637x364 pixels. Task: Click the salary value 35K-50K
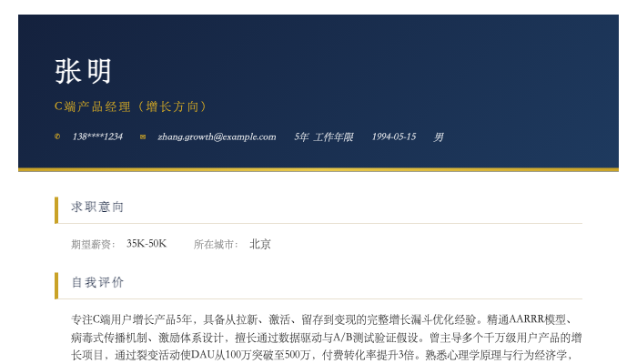[x=147, y=244]
